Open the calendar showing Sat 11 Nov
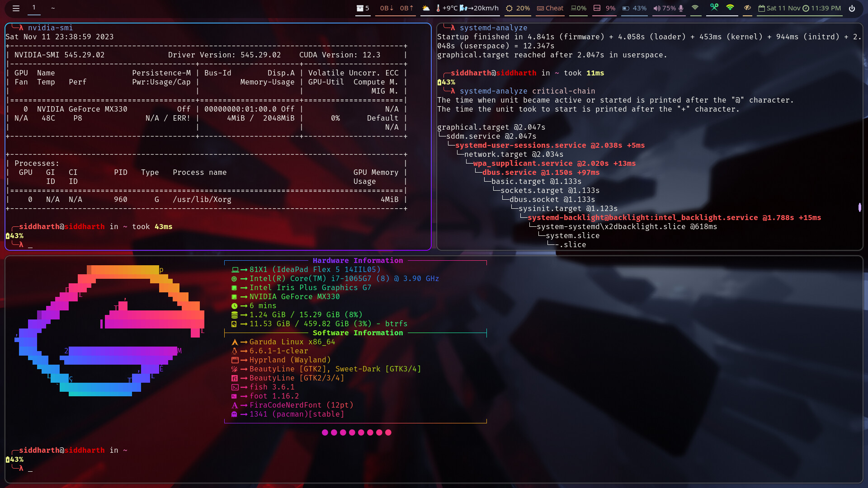The image size is (868, 488). tap(779, 8)
